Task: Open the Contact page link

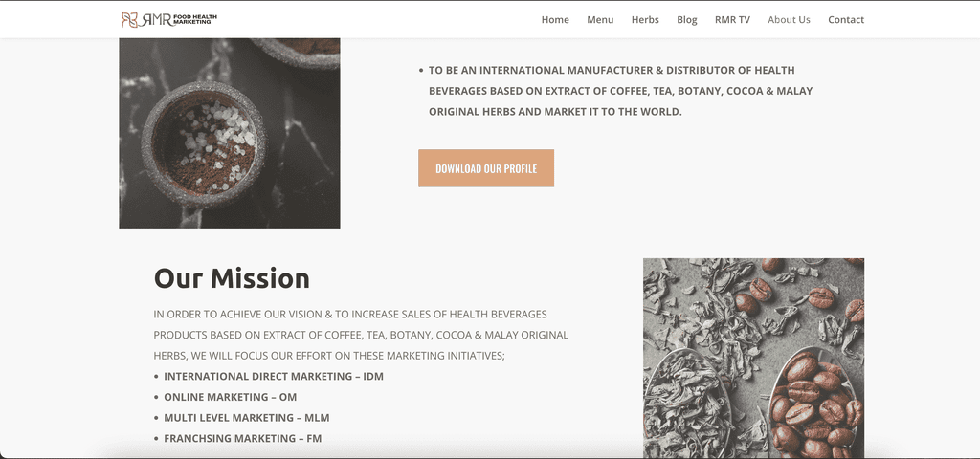Action: pos(846,20)
